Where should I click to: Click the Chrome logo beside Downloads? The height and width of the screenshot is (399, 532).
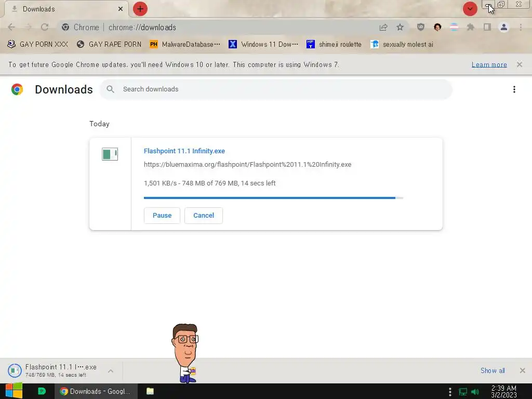click(x=17, y=89)
